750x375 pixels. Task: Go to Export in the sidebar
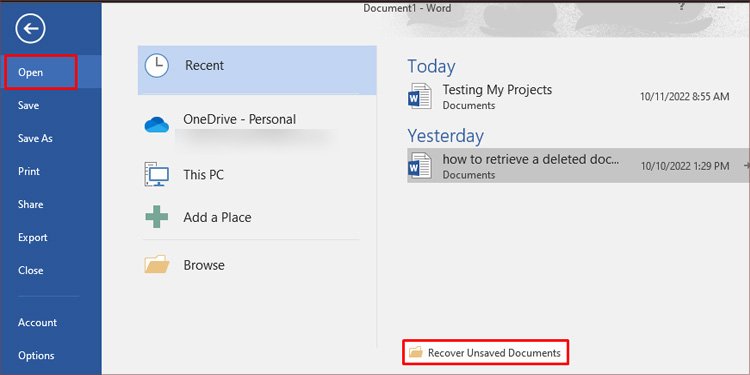pos(33,237)
